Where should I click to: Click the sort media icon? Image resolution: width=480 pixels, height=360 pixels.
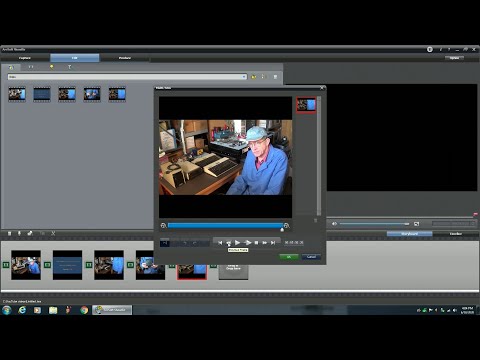[264, 77]
